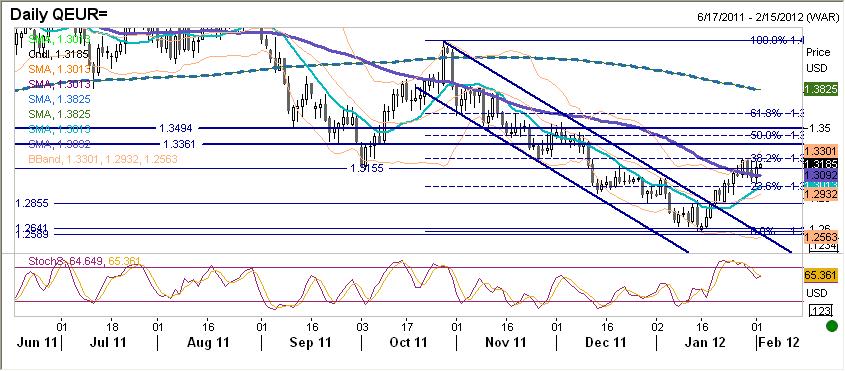This screenshot has height=371, width=845.
Task: Select the orange 1.2932 middle band tag
Action: [820, 195]
